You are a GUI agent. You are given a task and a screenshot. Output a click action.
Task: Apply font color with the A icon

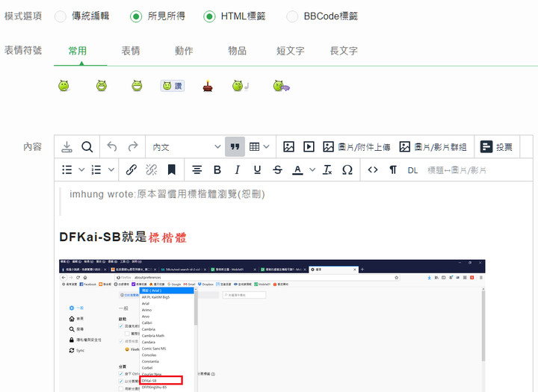(x=297, y=169)
